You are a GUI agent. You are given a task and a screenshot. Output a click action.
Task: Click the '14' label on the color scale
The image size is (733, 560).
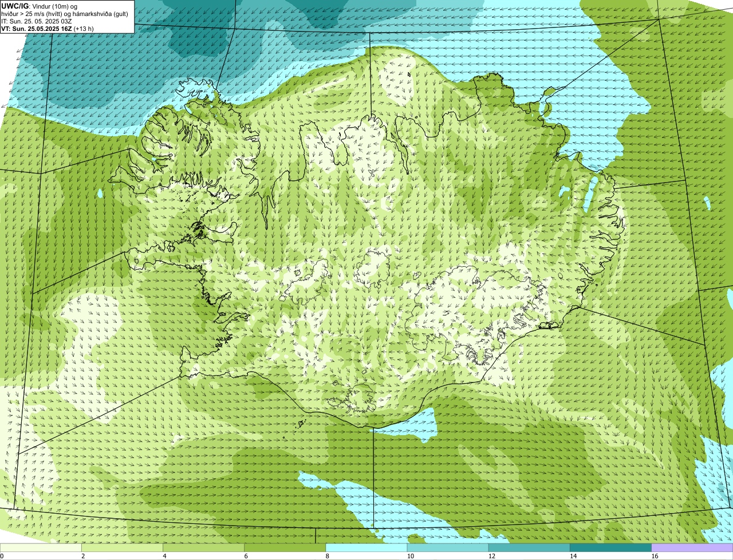[x=573, y=556]
